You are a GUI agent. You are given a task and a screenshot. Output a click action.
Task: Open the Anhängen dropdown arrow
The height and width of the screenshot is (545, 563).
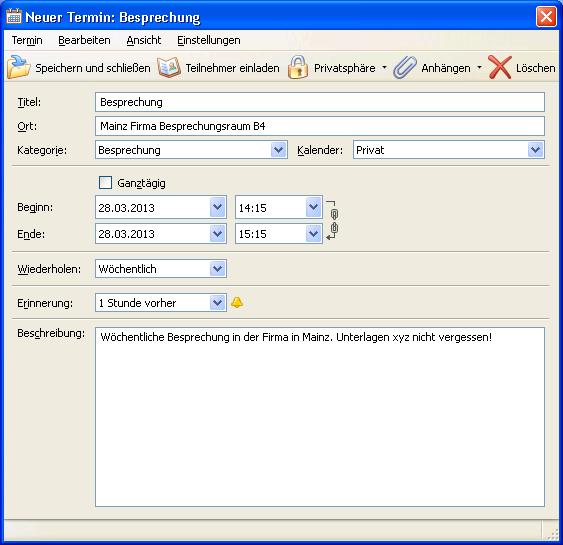point(479,67)
